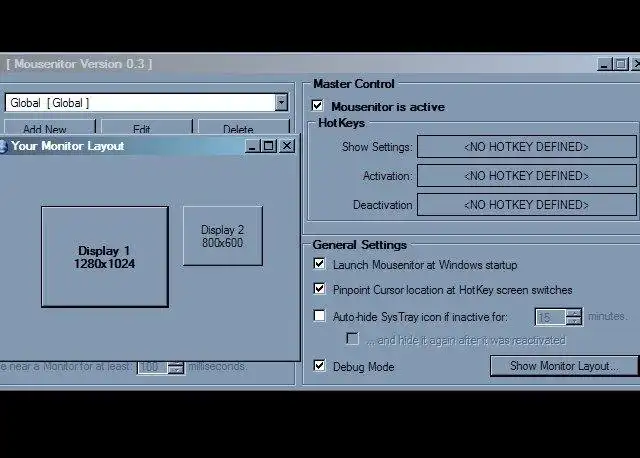Screen dimensions: 640x458
Task: Maximize the Mousenitor main window
Action: point(621,64)
